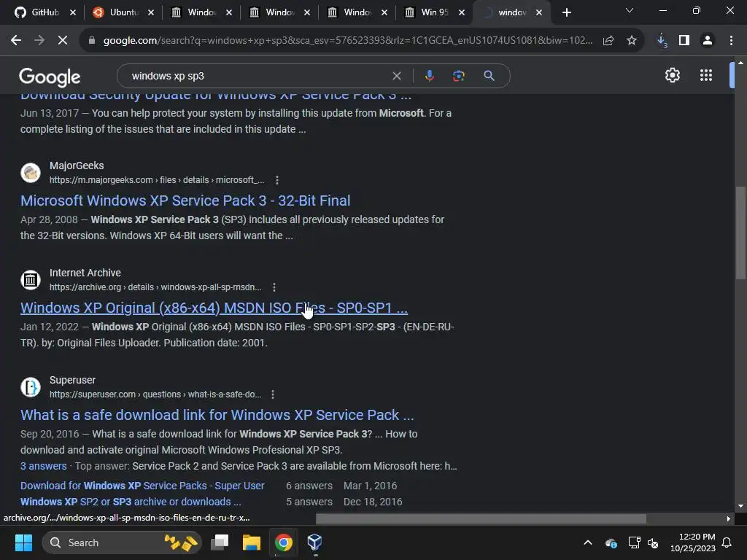
Task: Switch to the Ubuntu tab
Action: coord(116,12)
